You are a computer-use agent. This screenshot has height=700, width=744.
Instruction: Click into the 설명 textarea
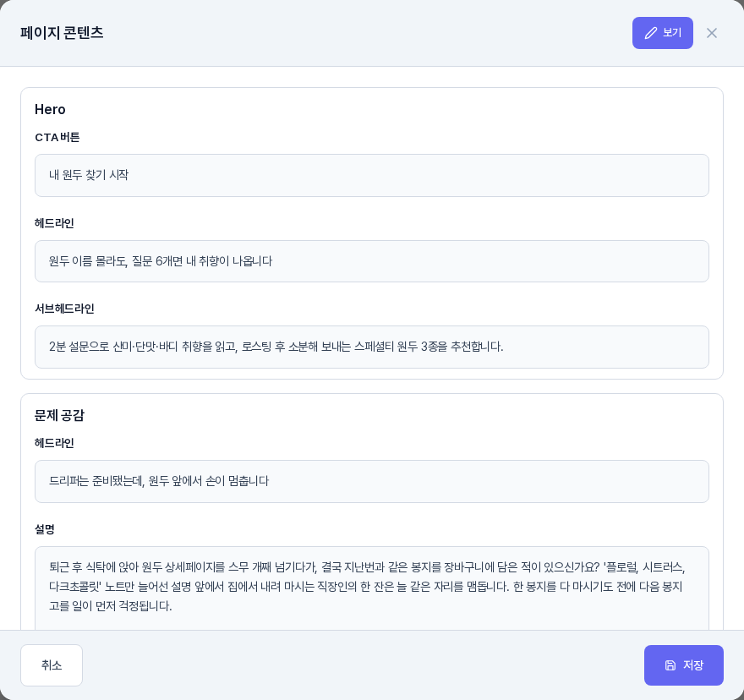371,588
